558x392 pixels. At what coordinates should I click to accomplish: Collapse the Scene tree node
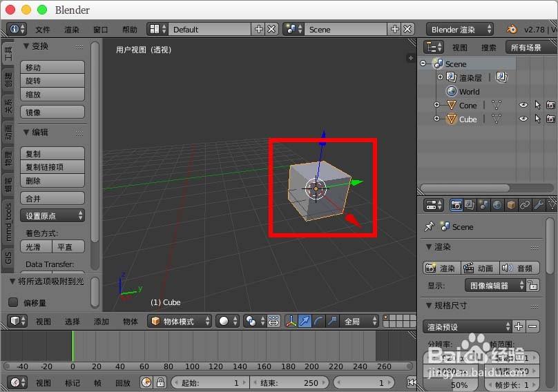tap(423, 63)
